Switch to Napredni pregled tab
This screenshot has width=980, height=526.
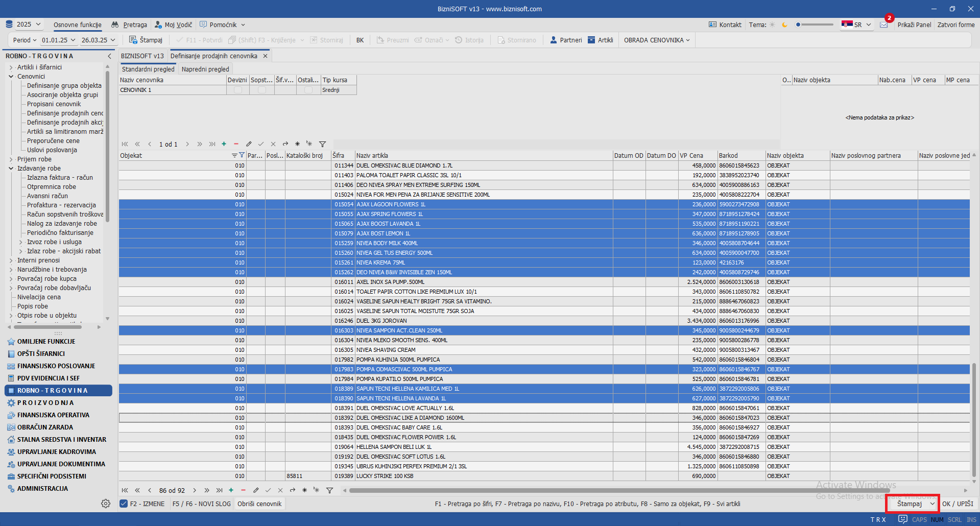pyautogui.click(x=205, y=69)
